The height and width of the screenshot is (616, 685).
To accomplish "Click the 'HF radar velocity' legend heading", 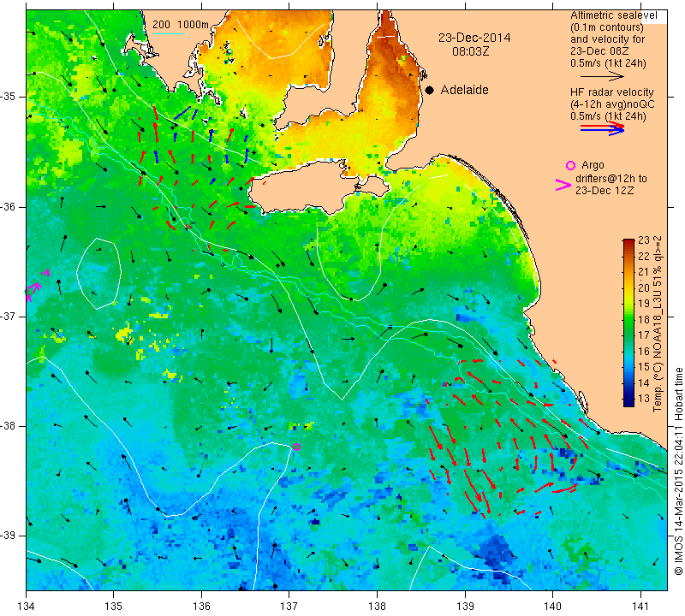I will click(x=612, y=92).
